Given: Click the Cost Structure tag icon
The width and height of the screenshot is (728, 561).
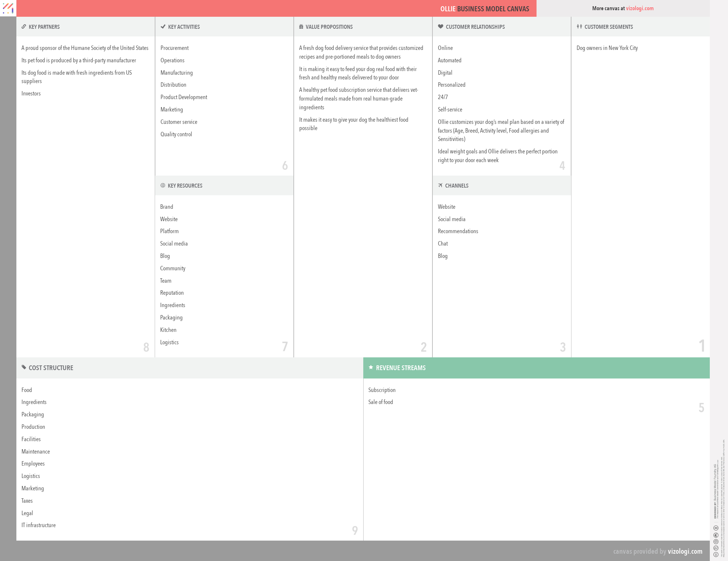Looking at the screenshot, I should click(x=24, y=367).
